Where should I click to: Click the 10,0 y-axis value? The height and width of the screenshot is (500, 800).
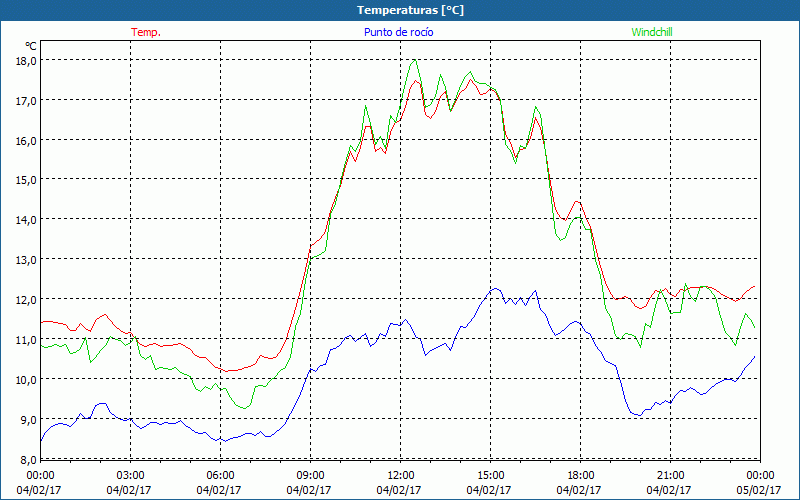coord(27,380)
